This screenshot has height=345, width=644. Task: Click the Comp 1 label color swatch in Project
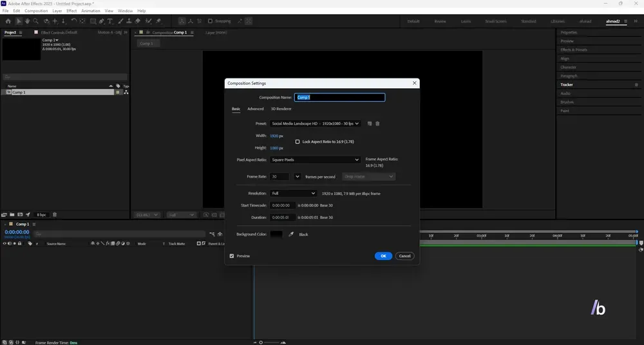[x=117, y=93]
